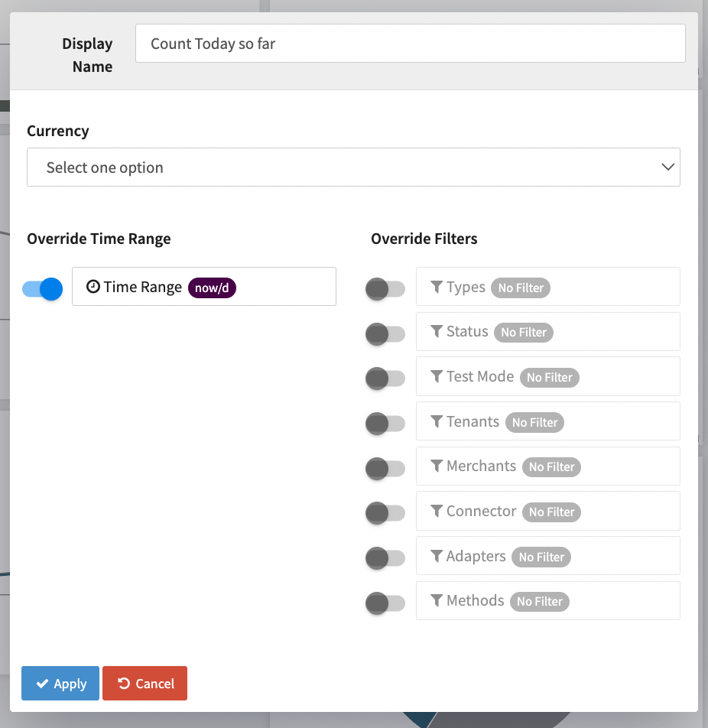Viewport: 708px width, 728px height.
Task: Click the Merchants No Filter badge
Action: pos(551,467)
